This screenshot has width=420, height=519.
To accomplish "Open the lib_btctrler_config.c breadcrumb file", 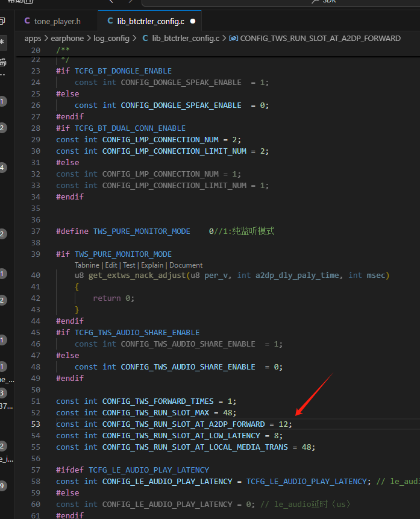I will tap(186, 39).
